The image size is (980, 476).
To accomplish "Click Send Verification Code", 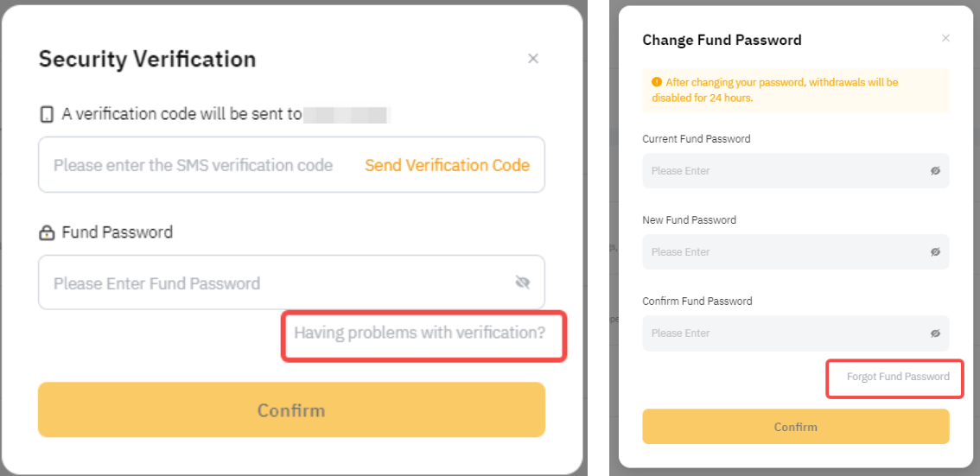I will [x=447, y=165].
